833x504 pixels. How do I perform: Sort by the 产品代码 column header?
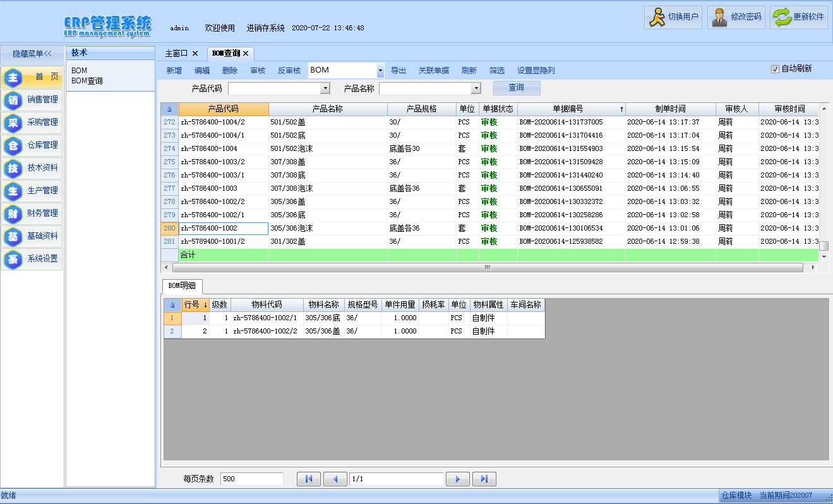click(224, 109)
